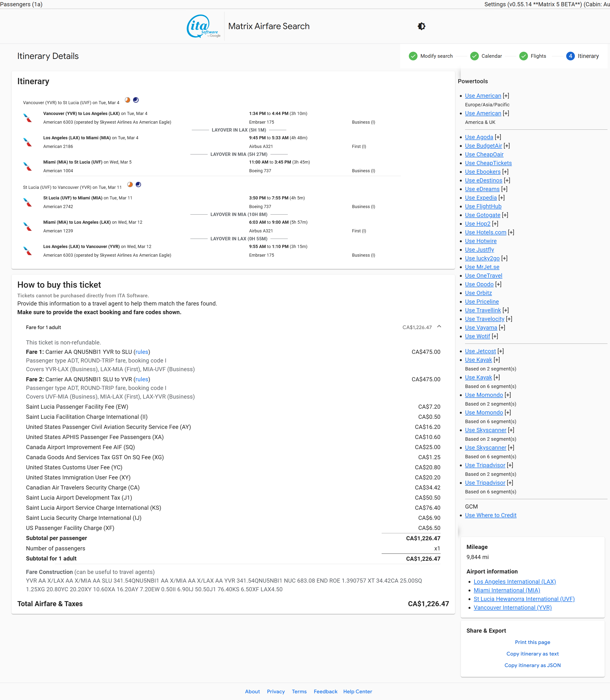This screenshot has height=700, width=610.
Task: Click American Airlines logo for Vancouver to Los Angeles
Action: tap(28, 118)
